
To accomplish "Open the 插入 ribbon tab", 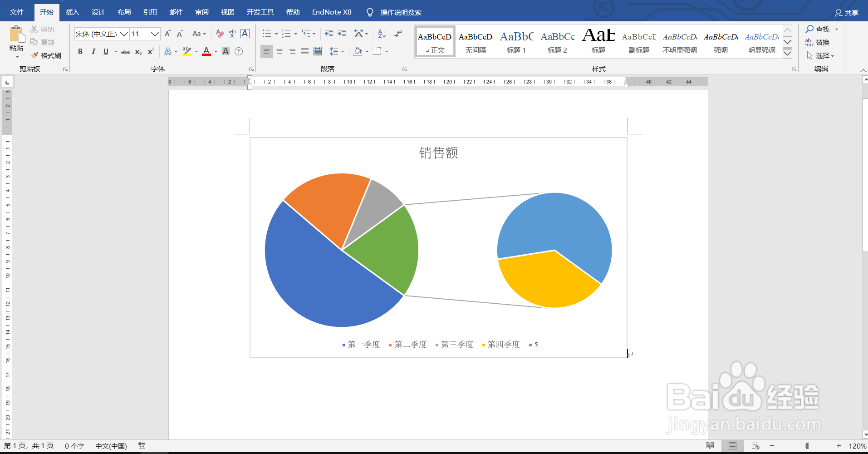I will tap(72, 12).
